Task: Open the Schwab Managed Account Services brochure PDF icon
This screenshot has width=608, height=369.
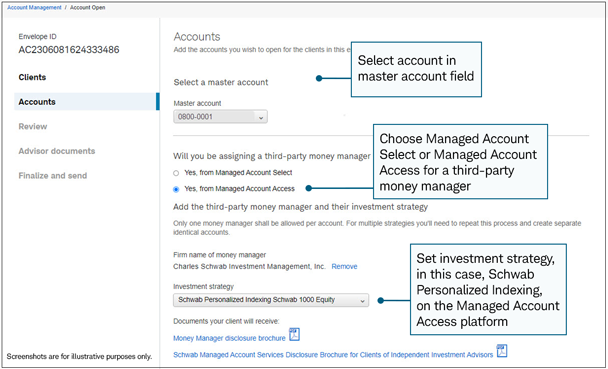Action: (x=502, y=351)
